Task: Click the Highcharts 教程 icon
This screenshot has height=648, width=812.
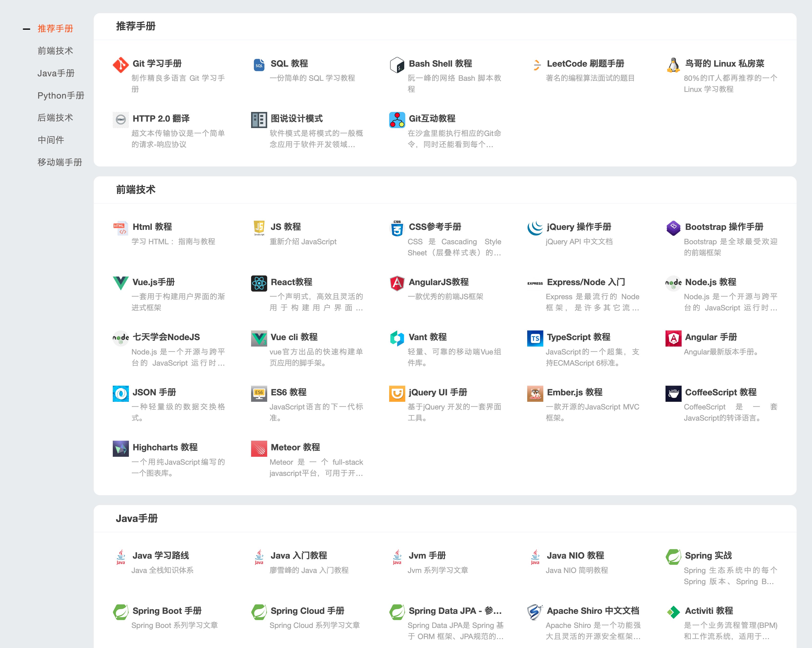Action: pos(120,449)
